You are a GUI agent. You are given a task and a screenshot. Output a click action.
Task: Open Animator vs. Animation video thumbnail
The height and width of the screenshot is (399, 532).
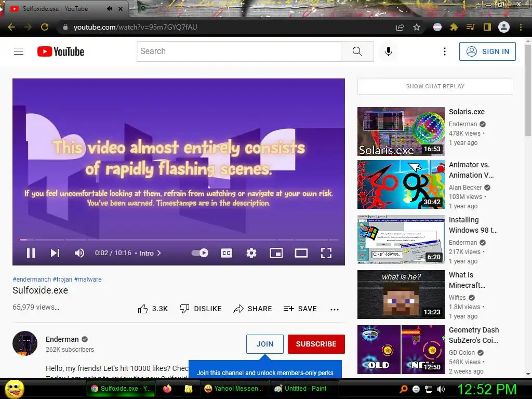pos(401,184)
